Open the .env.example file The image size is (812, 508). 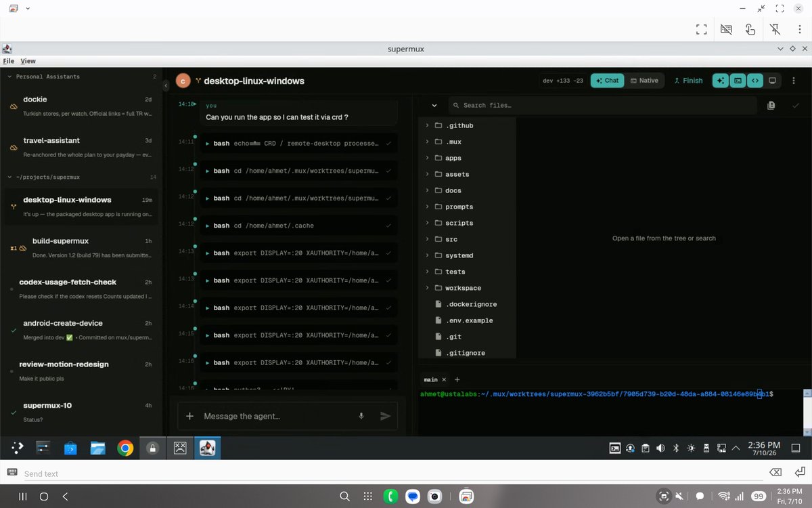pos(467,320)
